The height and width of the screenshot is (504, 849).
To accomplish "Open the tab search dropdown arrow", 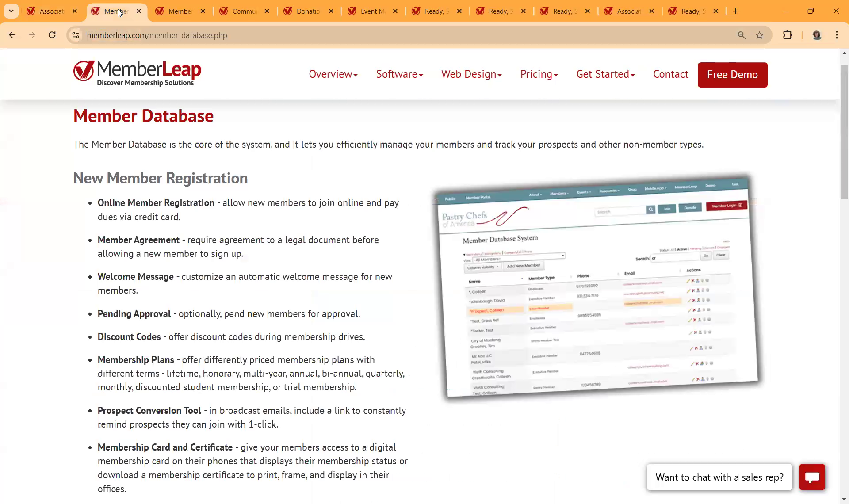I will (11, 11).
